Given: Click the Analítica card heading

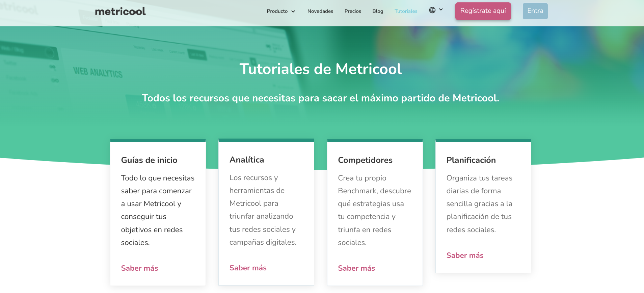Looking at the screenshot, I should (x=247, y=160).
